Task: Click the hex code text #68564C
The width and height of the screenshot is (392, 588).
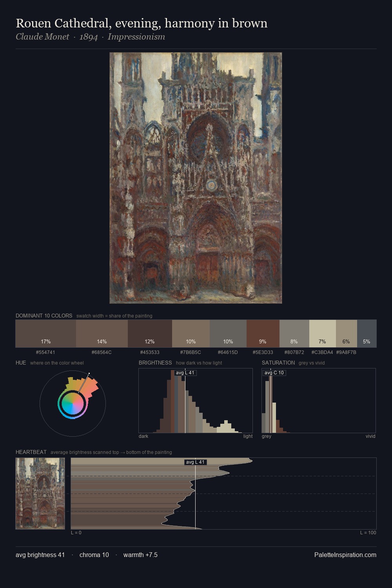Action: click(x=102, y=352)
